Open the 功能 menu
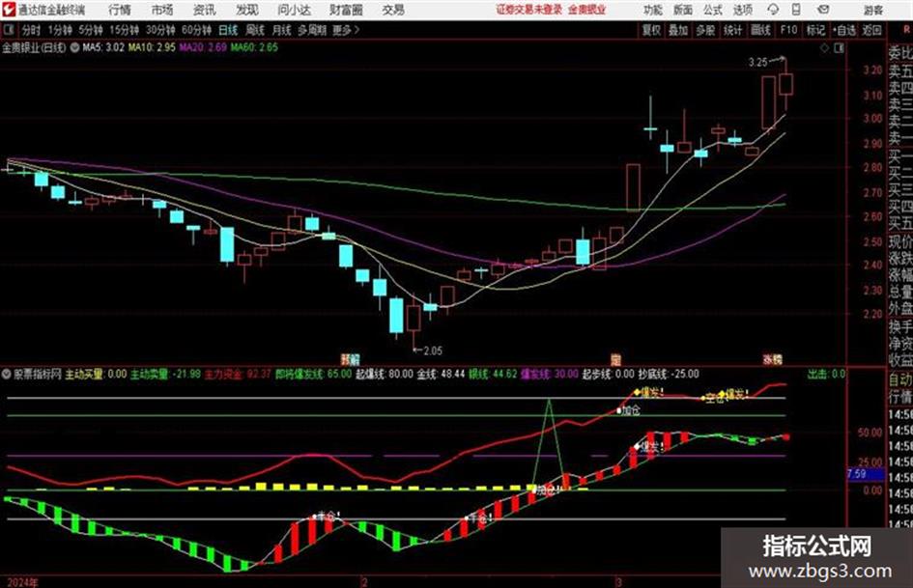 pyautogui.click(x=653, y=10)
